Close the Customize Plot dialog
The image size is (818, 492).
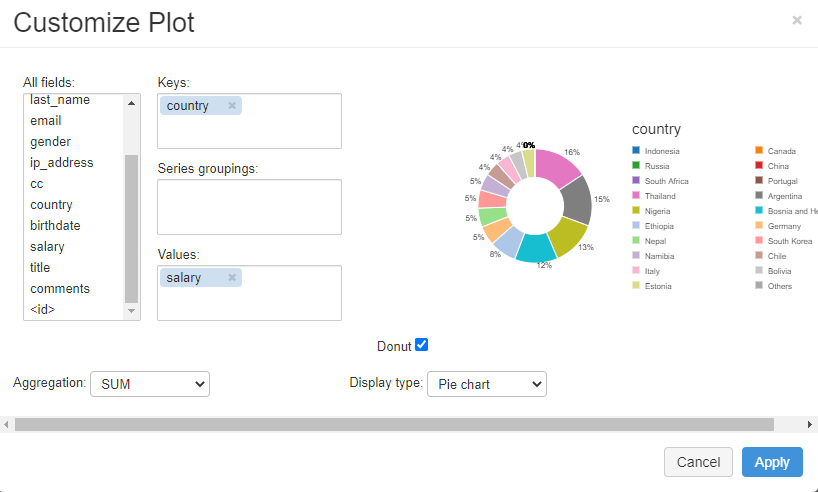pos(796,20)
